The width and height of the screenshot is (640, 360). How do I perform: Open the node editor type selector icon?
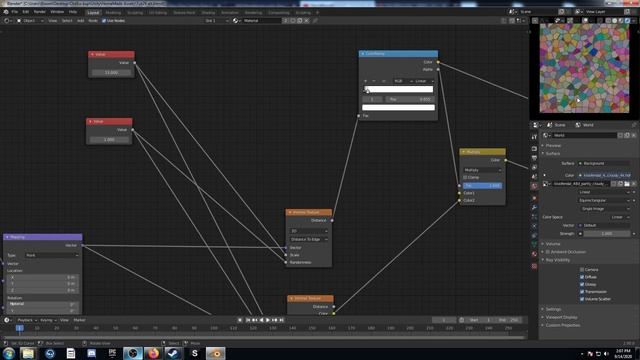8,20
